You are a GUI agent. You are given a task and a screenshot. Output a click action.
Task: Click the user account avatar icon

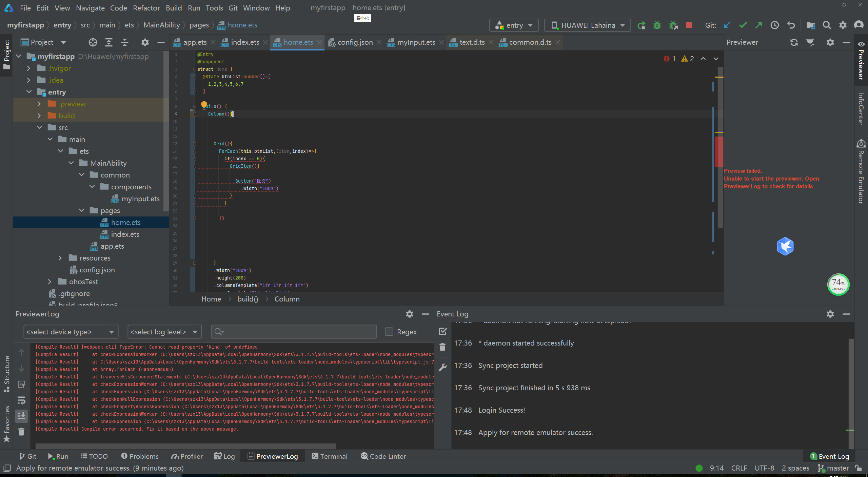[859, 25]
